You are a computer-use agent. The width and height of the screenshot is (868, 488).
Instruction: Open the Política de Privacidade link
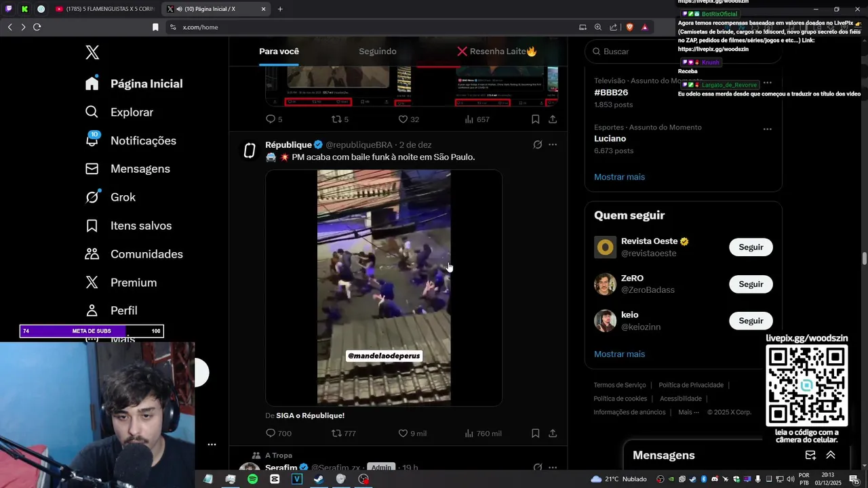point(691,385)
